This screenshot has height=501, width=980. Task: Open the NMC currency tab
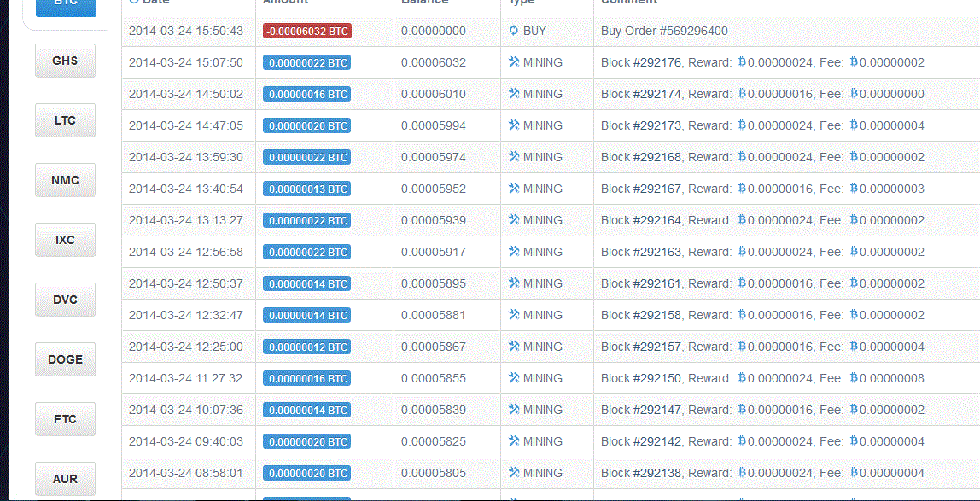(x=65, y=180)
